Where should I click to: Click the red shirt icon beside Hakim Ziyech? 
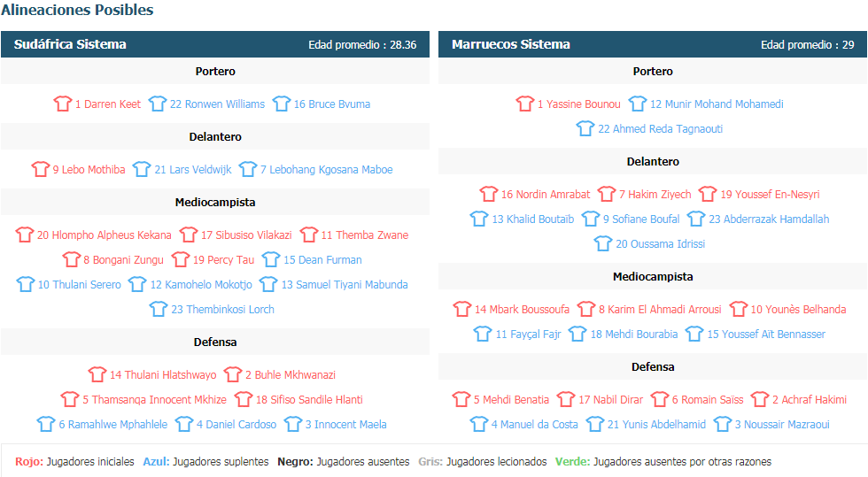606,194
